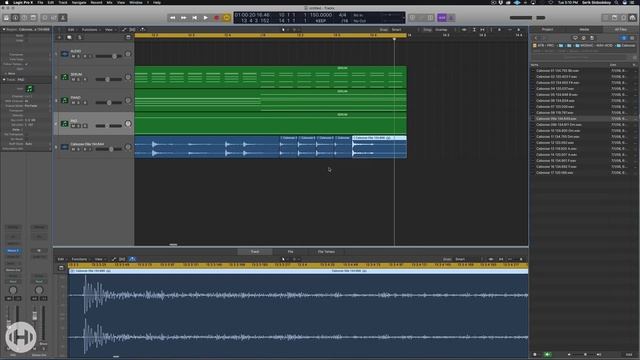
Task: Open Functions menu in Tracks area
Action: click(90, 30)
